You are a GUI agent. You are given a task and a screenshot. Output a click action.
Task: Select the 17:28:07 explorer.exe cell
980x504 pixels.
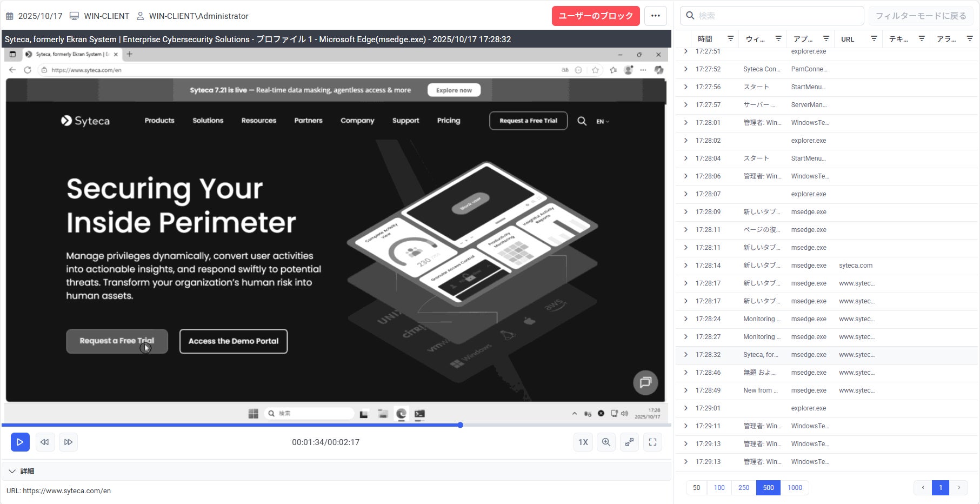tap(809, 194)
